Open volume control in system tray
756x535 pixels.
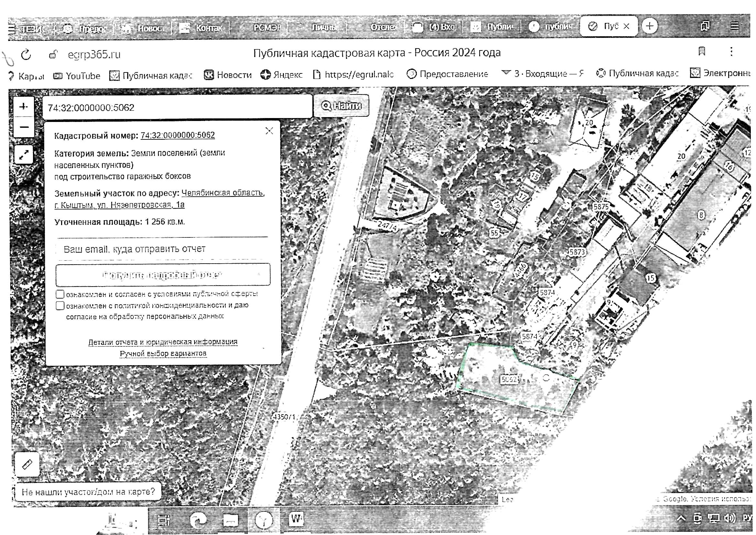coord(730,519)
